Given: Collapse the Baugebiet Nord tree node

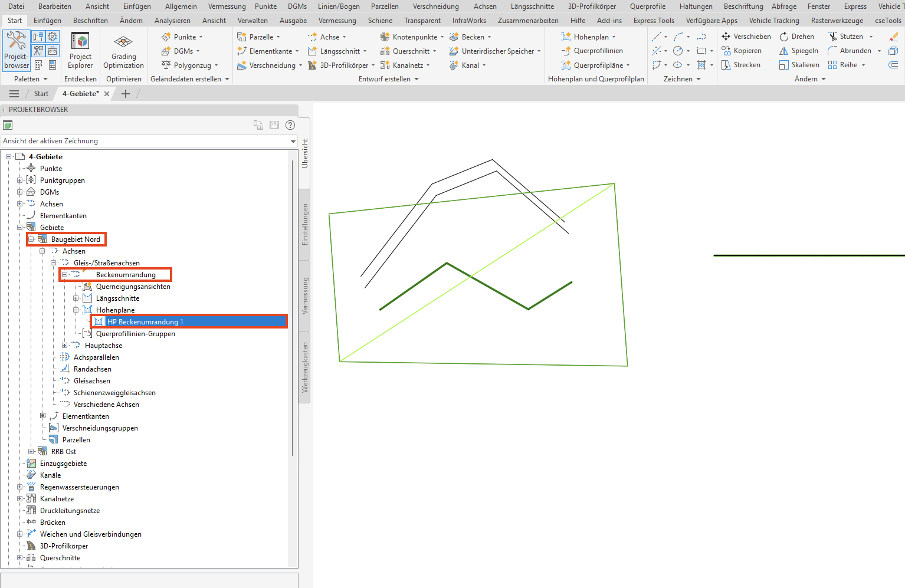Looking at the screenshot, I should click(31, 239).
